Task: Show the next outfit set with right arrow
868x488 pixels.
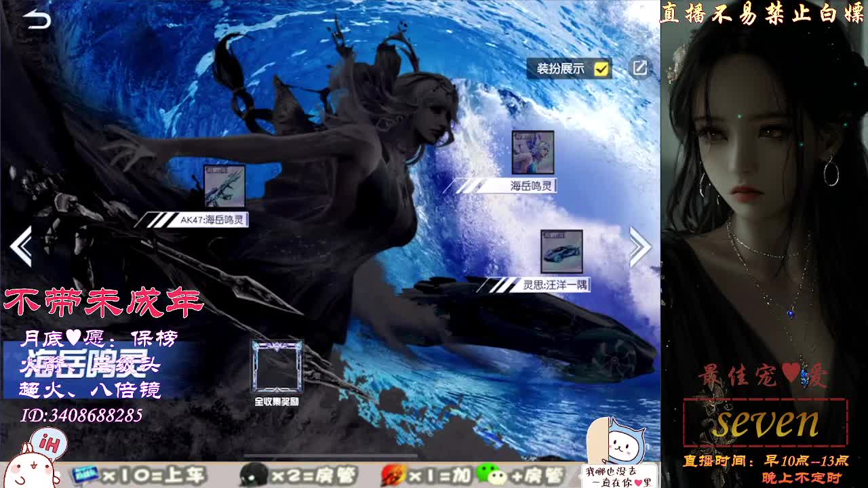Action: tap(639, 245)
